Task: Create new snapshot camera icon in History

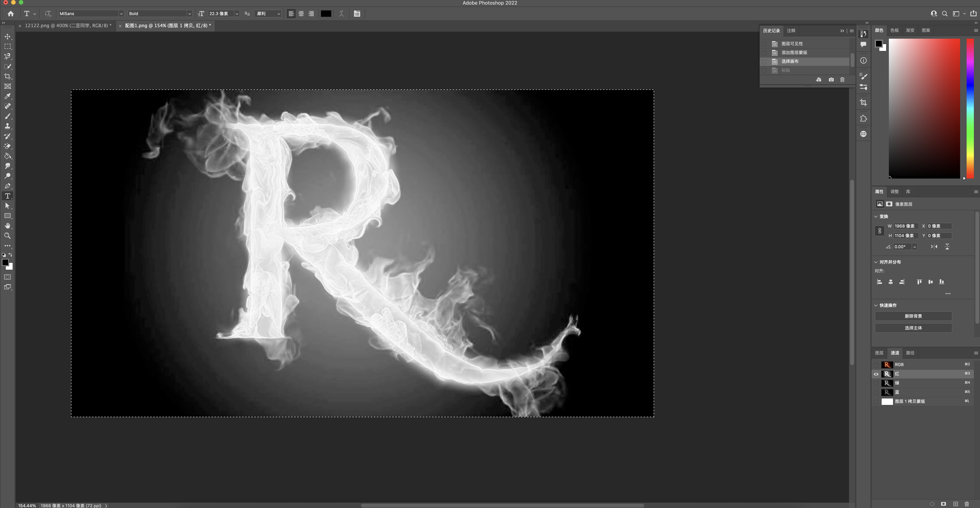Action: click(831, 79)
